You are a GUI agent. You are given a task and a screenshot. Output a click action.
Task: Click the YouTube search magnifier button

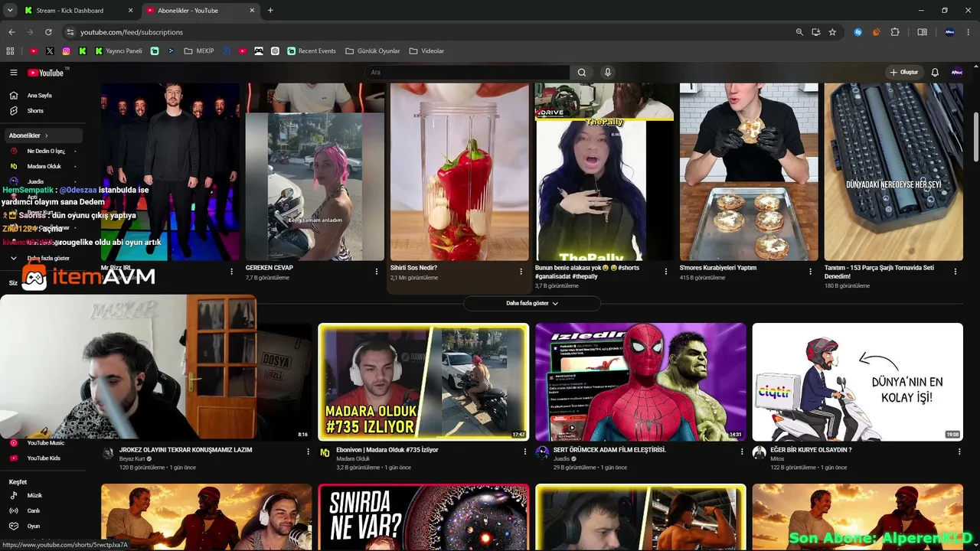pos(582,73)
